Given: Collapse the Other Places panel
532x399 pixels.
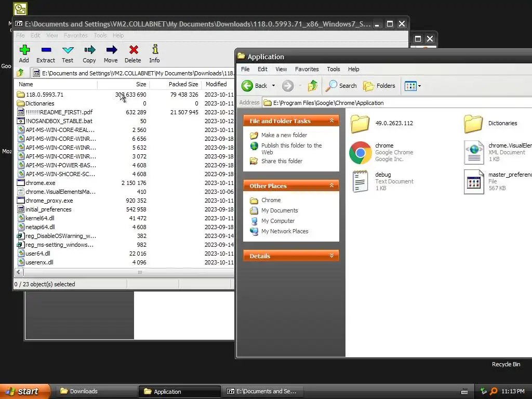Looking at the screenshot, I should click(332, 185).
